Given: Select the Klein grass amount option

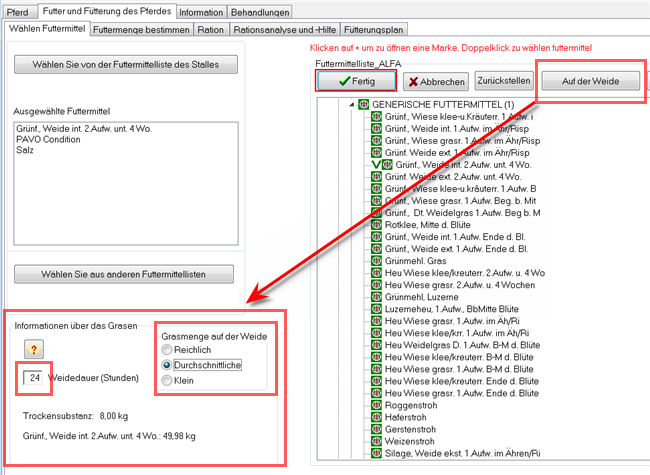Looking at the screenshot, I should 167,380.
